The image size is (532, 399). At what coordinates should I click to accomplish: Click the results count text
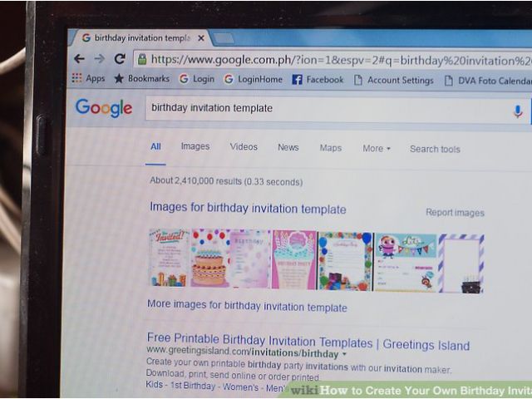pyautogui.click(x=226, y=181)
